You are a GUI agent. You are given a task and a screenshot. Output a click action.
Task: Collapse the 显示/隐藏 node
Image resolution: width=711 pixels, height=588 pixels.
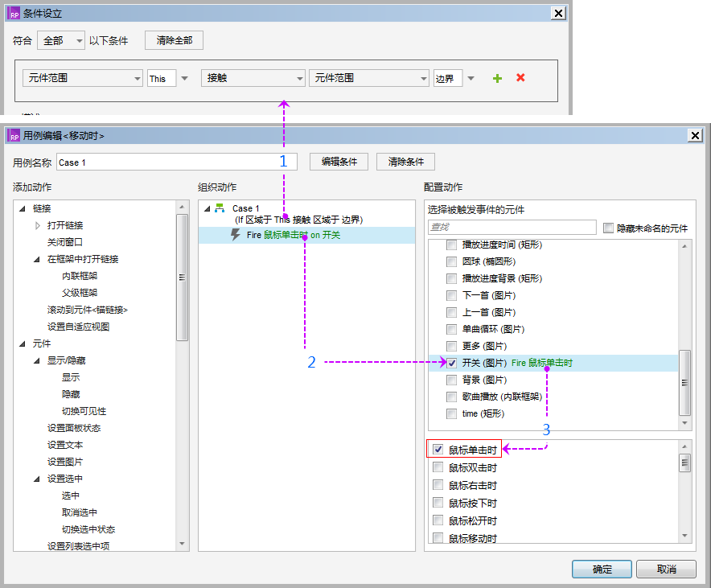37,360
